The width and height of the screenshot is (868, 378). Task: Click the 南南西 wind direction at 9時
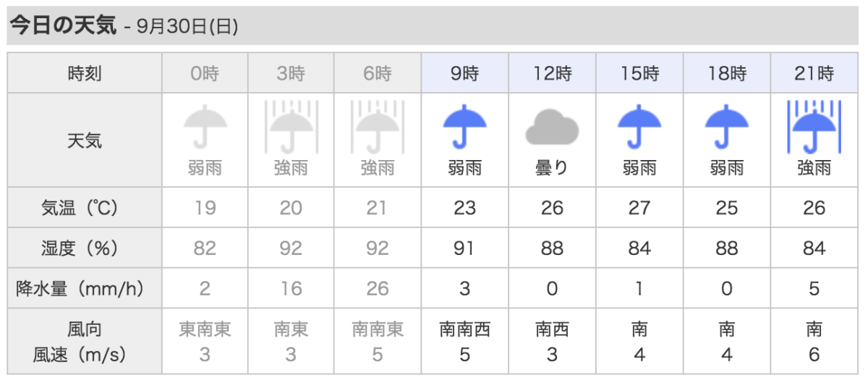[x=464, y=329]
